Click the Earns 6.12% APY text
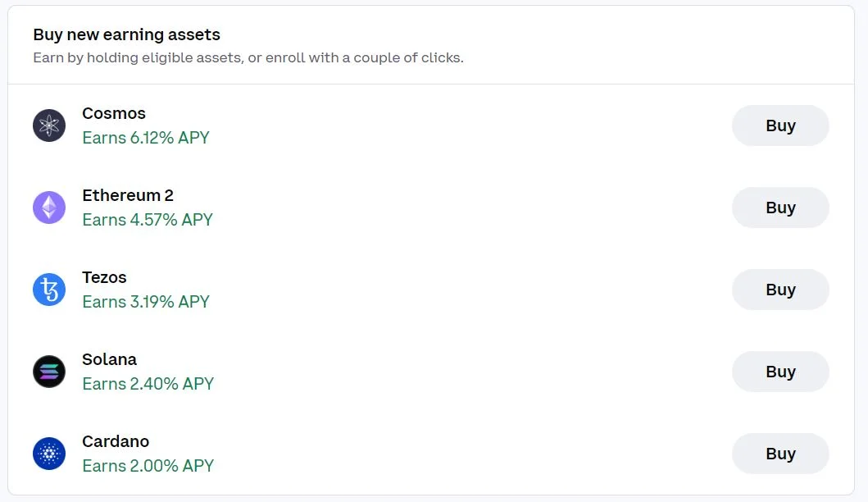 [x=146, y=138]
